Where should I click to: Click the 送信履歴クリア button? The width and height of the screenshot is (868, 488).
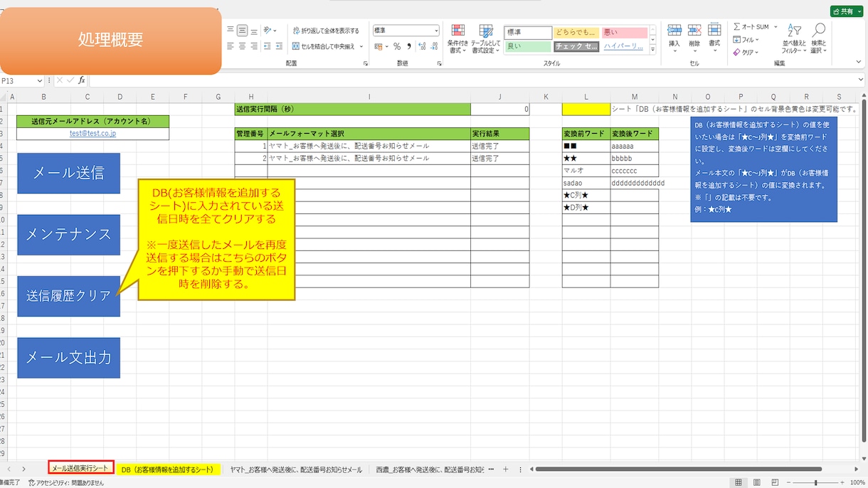[69, 296]
